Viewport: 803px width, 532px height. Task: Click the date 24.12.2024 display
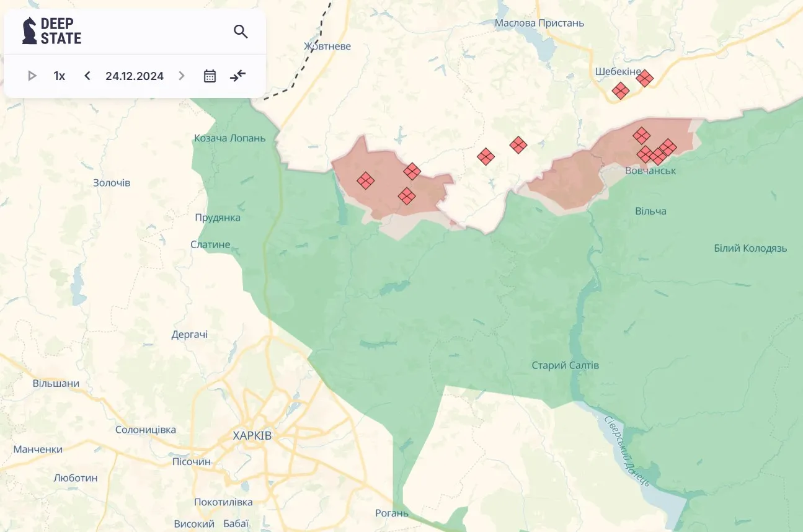click(x=134, y=75)
